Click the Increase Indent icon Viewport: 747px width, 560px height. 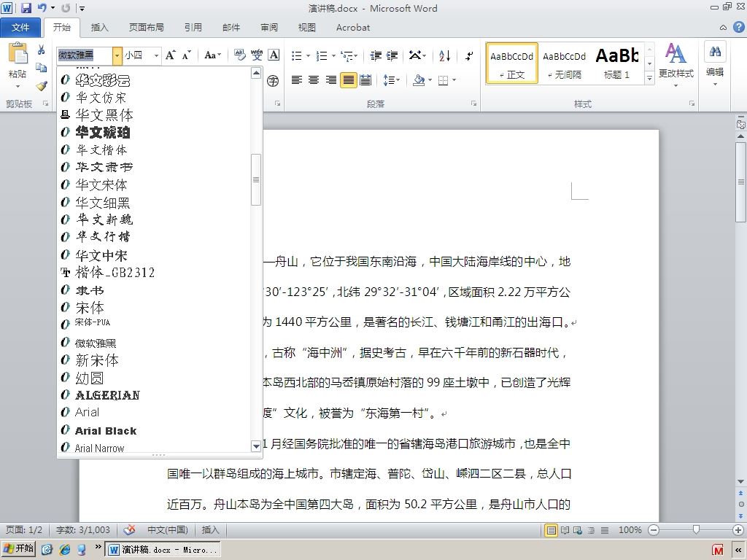point(392,55)
